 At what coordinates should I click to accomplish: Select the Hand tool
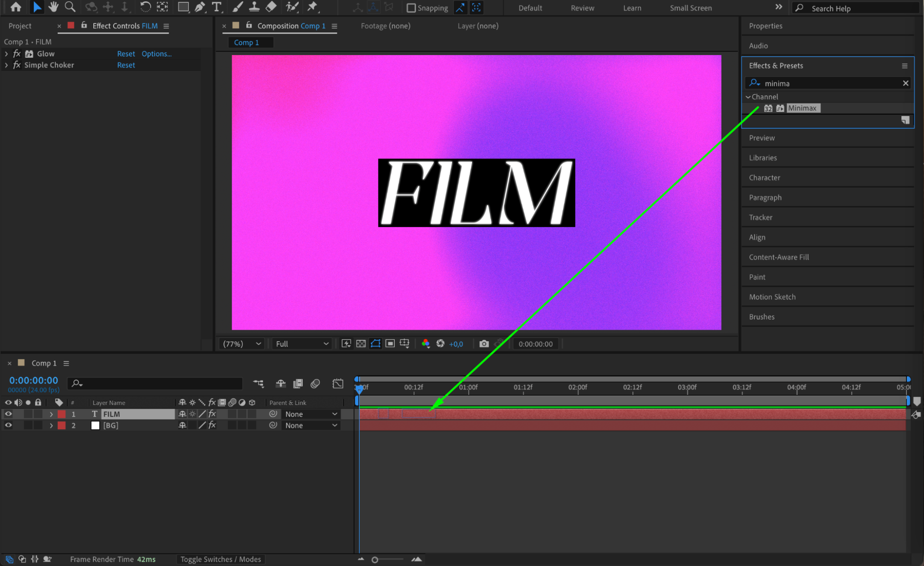click(54, 7)
